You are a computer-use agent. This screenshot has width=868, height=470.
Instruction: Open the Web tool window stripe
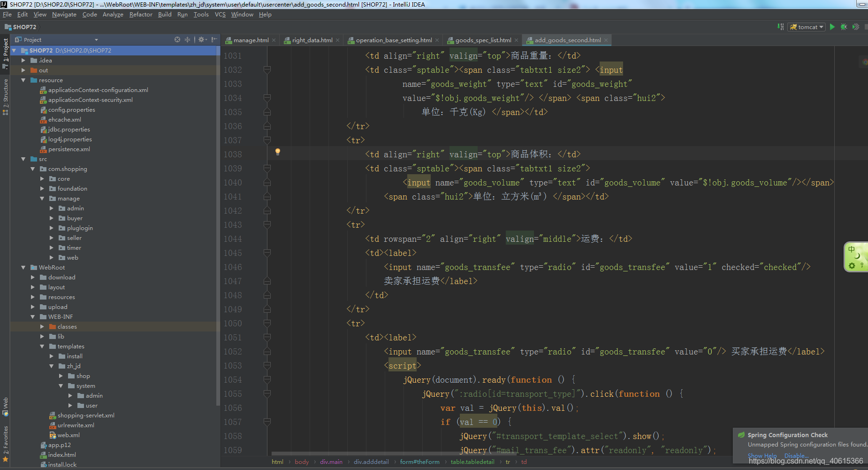5,407
